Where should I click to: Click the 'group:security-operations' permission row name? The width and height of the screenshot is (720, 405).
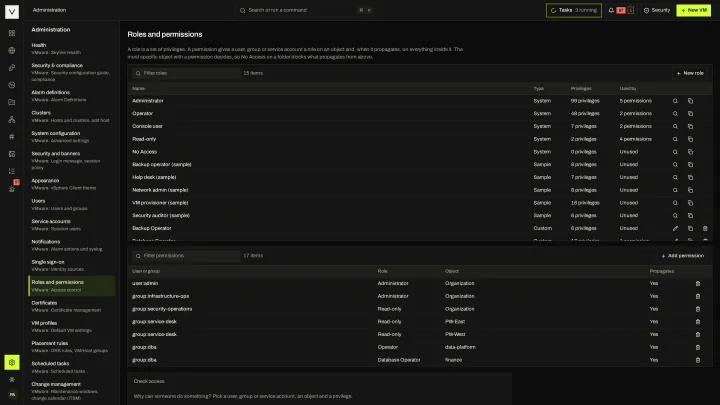click(x=162, y=309)
